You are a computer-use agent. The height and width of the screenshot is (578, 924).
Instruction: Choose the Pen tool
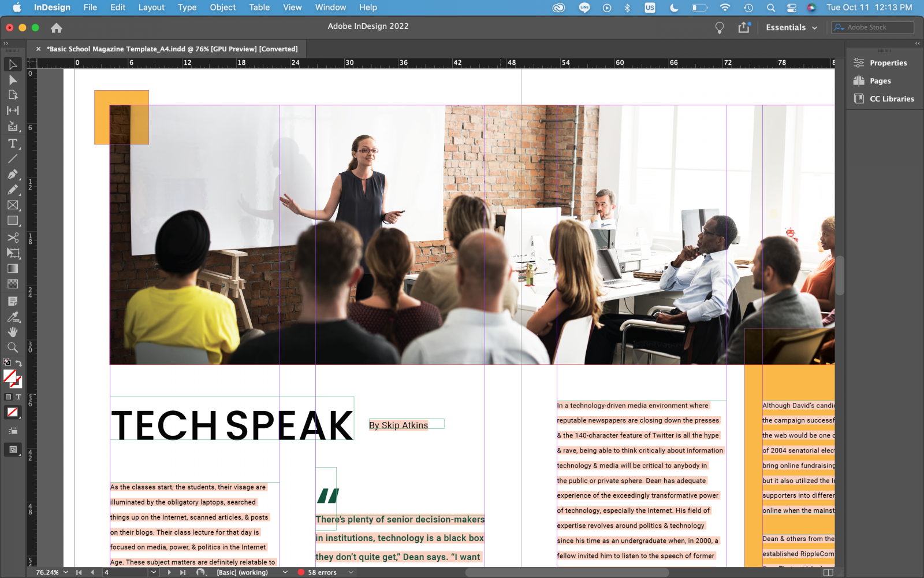pyautogui.click(x=13, y=174)
